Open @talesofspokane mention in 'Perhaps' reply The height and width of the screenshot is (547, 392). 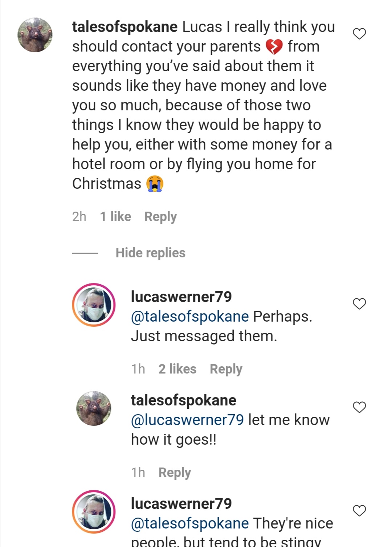(x=190, y=317)
